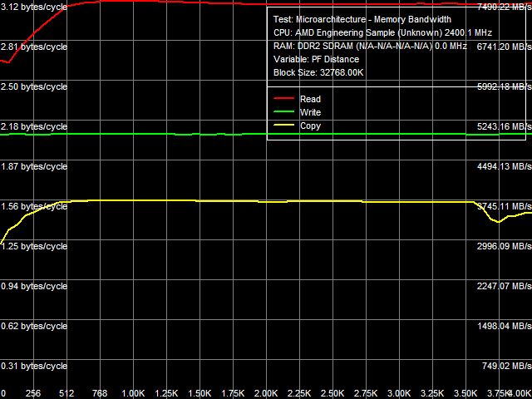532x399 pixels.
Task: Click the '2247.07 MB/s' right axis label
Action: tap(501, 286)
